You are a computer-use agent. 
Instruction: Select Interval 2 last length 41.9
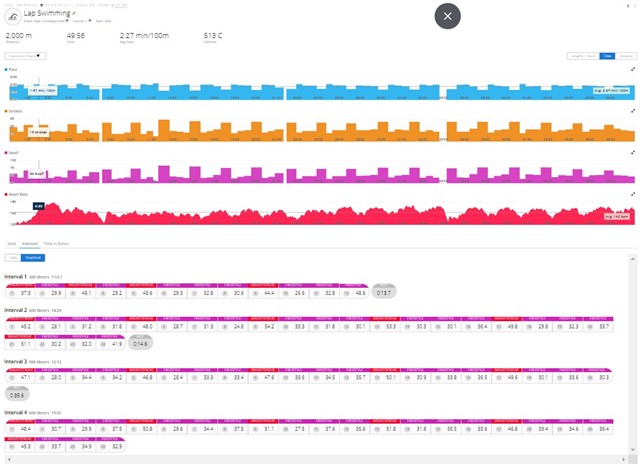click(x=111, y=343)
